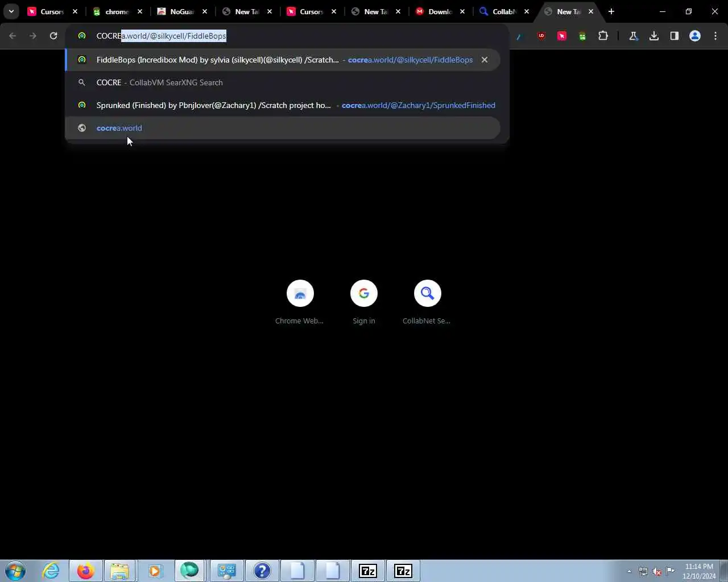
Task: Switch to the chrome tab
Action: [111, 11]
